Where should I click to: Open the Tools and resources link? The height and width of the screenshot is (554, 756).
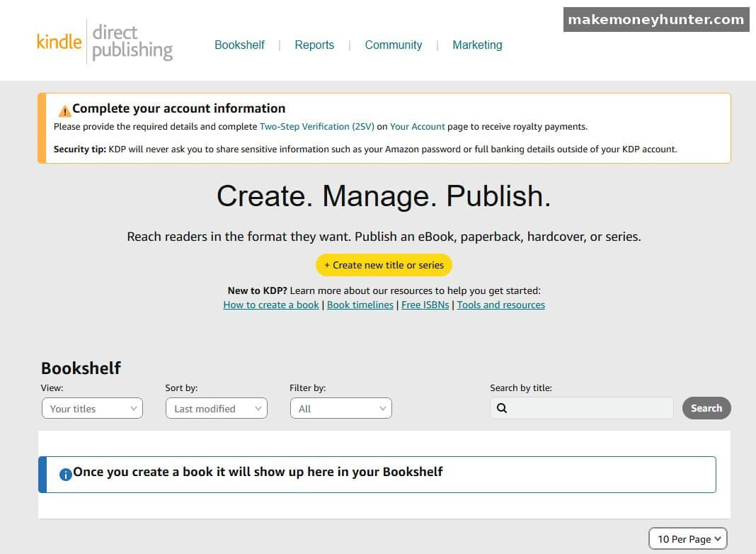(501, 305)
